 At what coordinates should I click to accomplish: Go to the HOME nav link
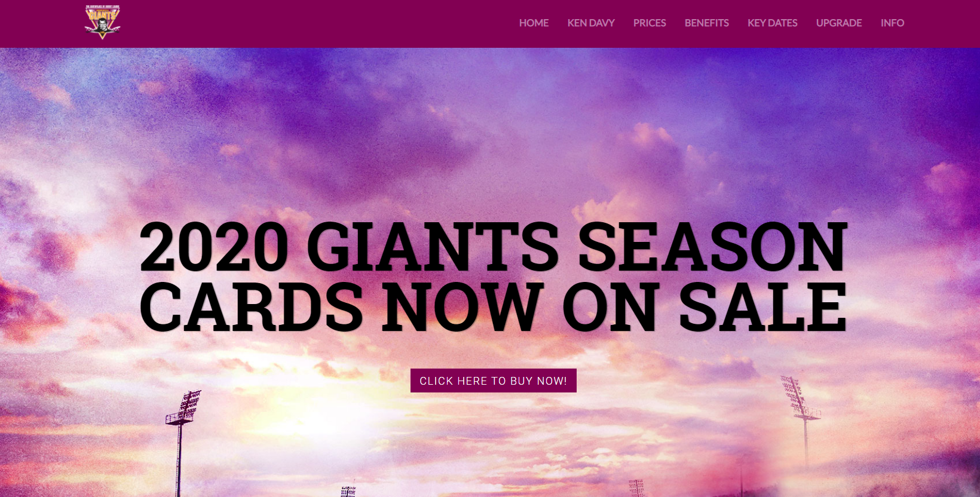(534, 23)
